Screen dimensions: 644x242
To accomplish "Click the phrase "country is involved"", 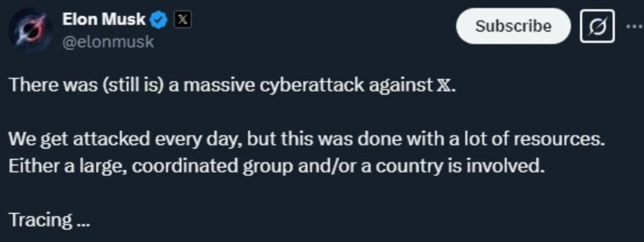I will [458, 167].
